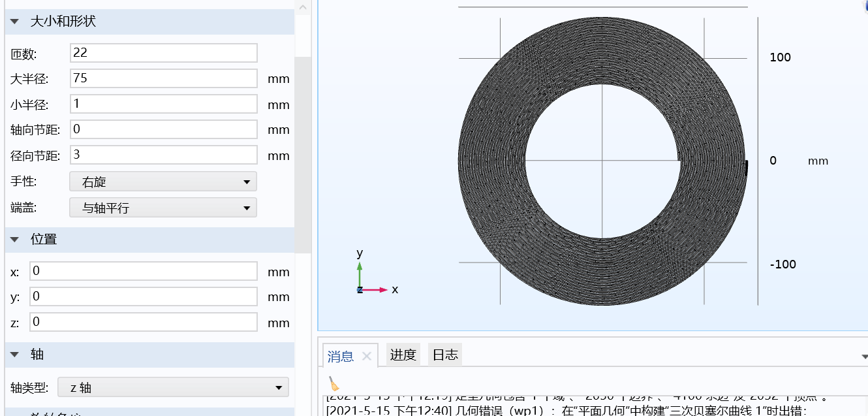The height and width of the screenshot is (416, 868).
Task: Edit the 匝数 value of 22
Action: pos(163,52)
